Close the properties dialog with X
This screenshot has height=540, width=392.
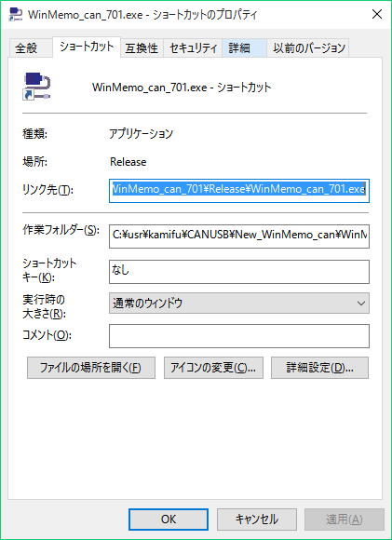[377, 15]
